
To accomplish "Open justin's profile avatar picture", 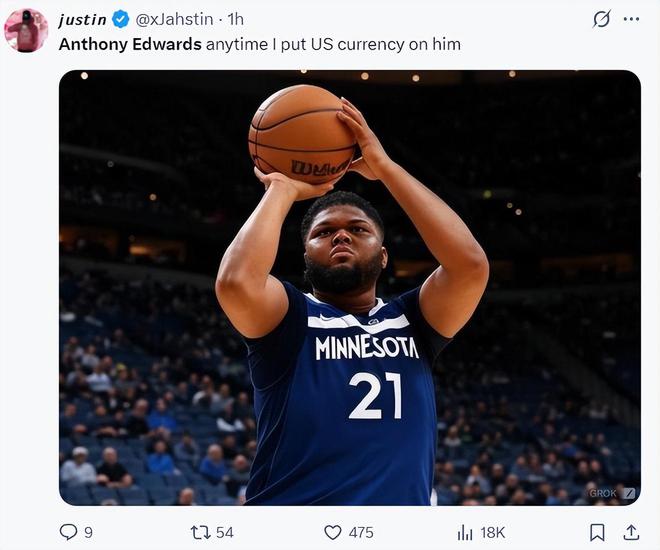I will [x=26, y=30].
